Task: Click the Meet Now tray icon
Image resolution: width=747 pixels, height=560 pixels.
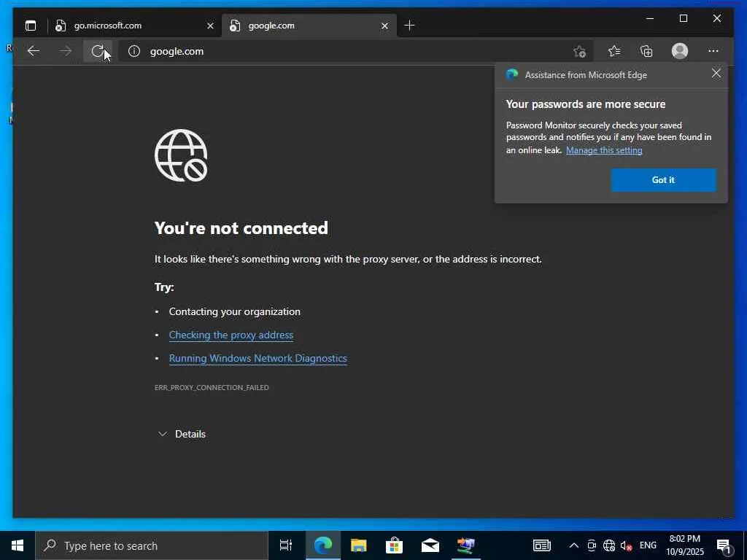Action: click(x=592, y=545)
